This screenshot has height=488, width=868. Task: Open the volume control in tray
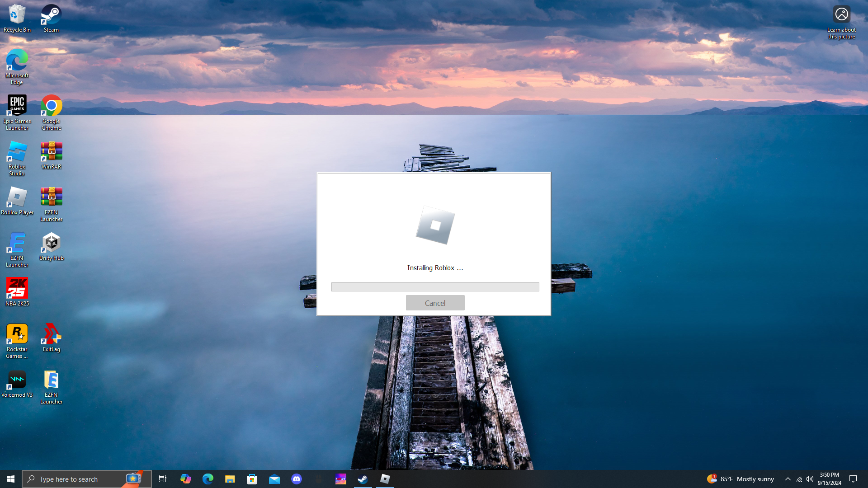coord(810,479)
